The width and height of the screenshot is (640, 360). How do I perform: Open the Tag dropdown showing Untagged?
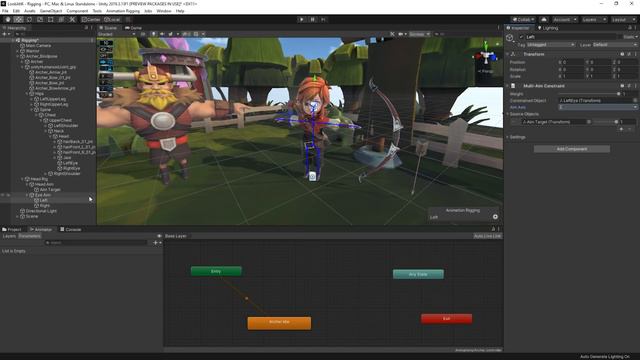[x=550, y=44]
